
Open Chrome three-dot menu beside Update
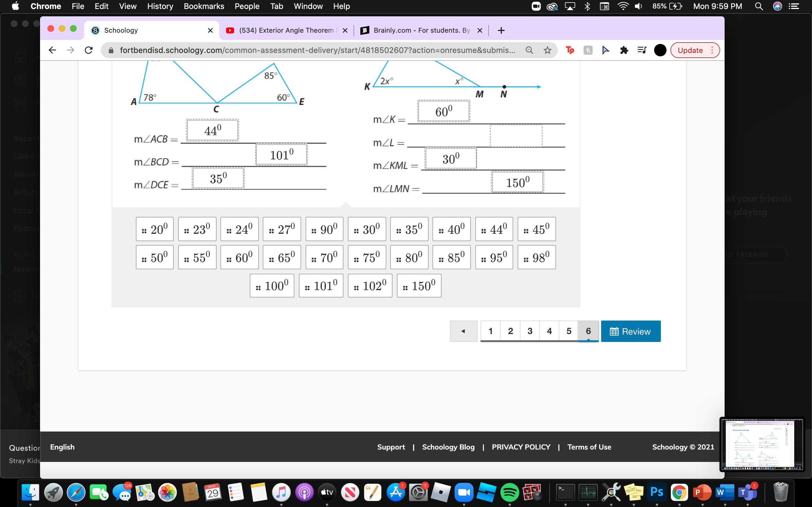(x=712, y=50)
